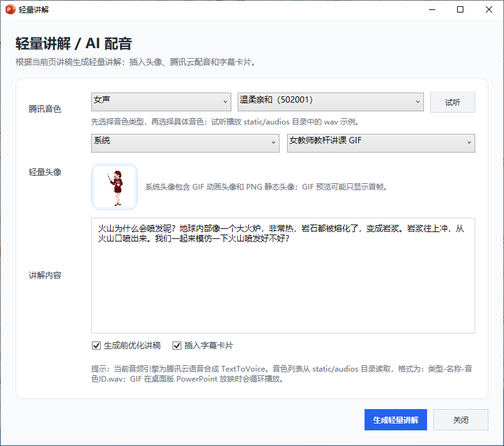Close the window using the X icon
Screen dimensions: 504x446
pos(489,9)
